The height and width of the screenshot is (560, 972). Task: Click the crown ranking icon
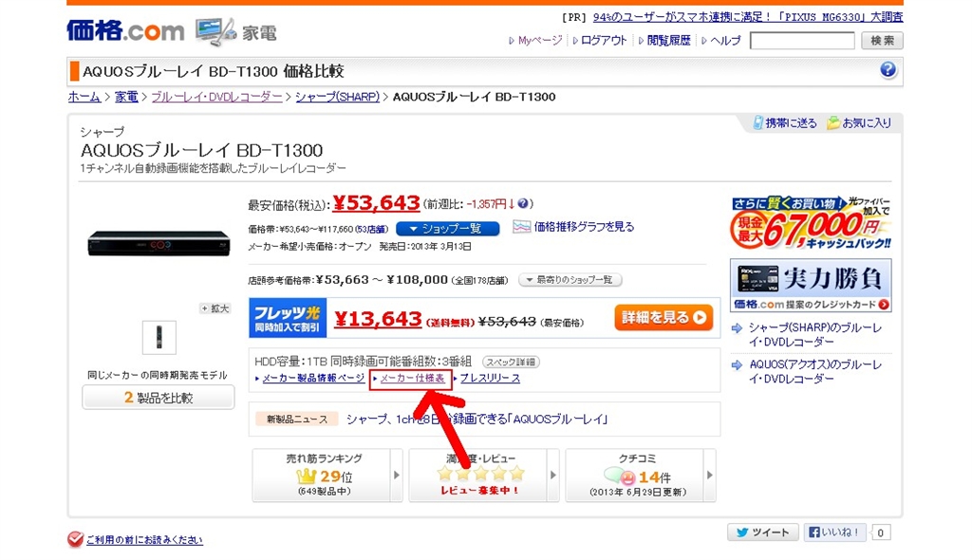tap(307, 476)
